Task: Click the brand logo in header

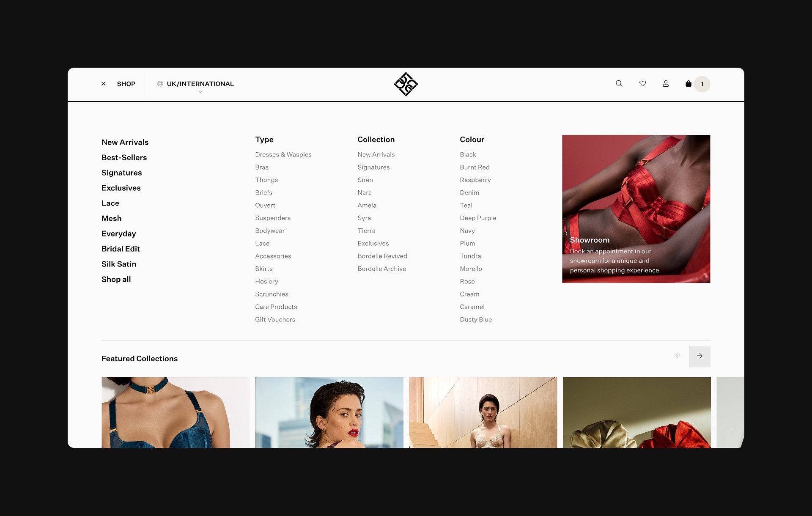Action: [x=406, y=84]
